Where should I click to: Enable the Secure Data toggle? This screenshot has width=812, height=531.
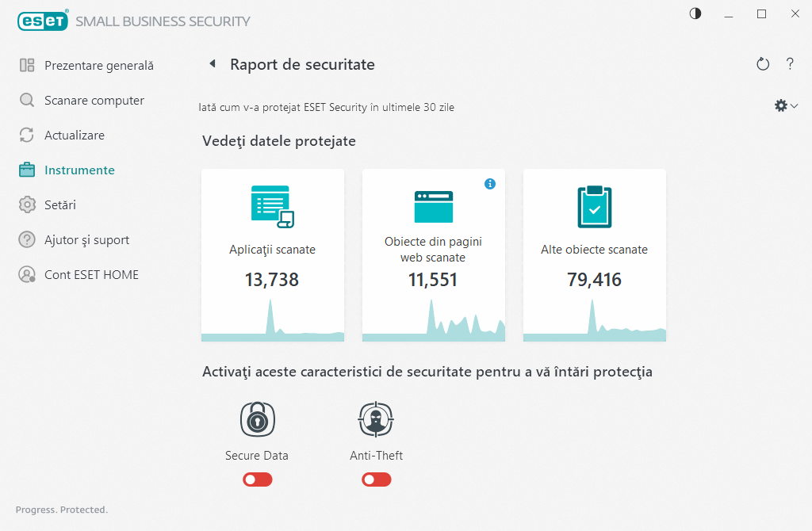coord(257,479)
